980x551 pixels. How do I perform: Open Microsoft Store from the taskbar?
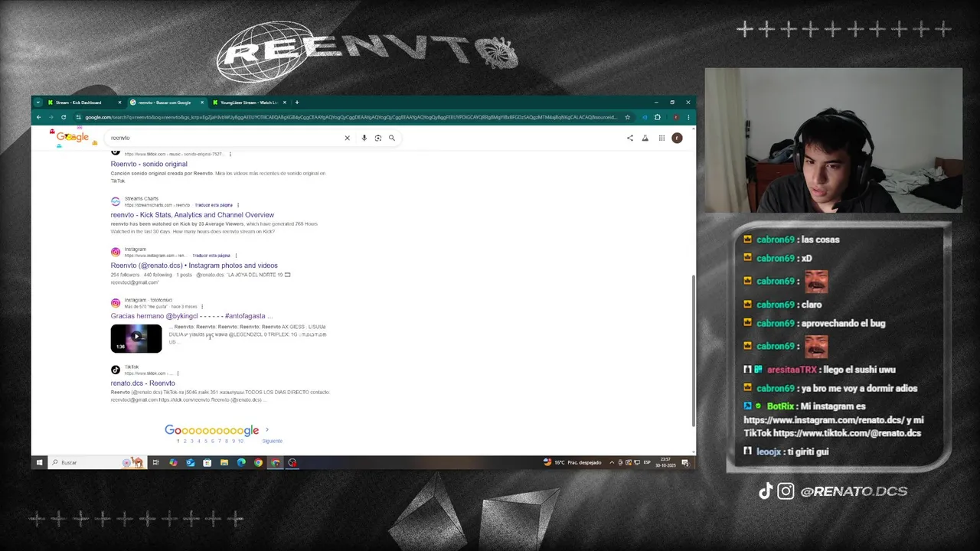point(207,462)
